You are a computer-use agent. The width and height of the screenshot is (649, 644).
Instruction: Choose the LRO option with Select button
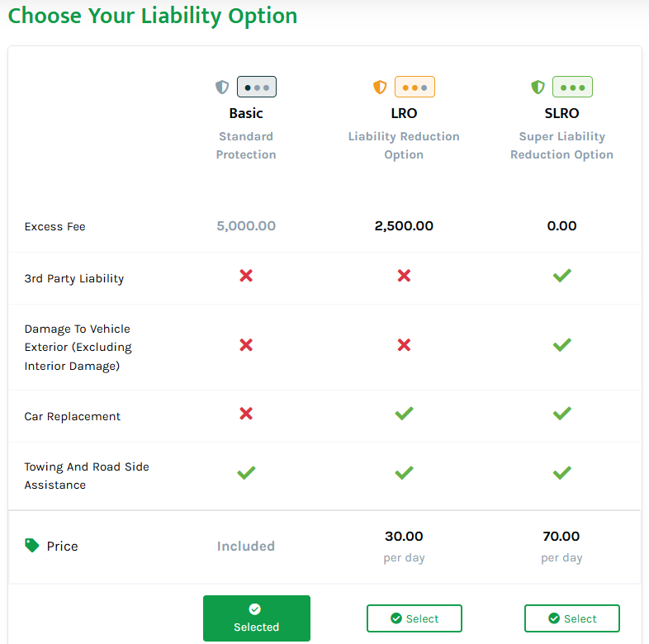click(x=415, y=618)
